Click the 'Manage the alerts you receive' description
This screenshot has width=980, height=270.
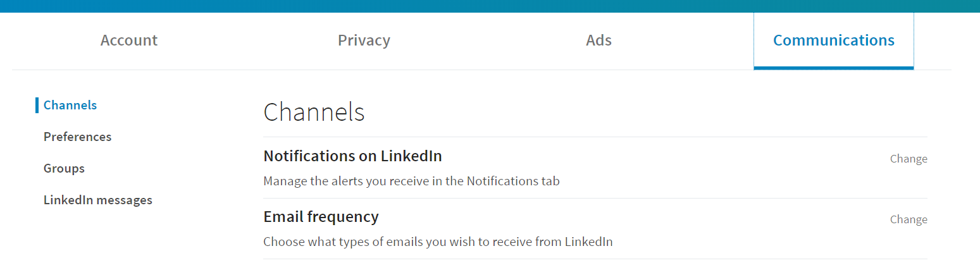[x=411, y=181]
